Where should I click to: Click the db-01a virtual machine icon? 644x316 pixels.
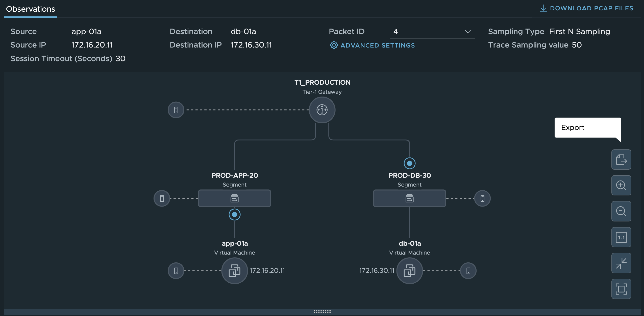tap(409, 271)
